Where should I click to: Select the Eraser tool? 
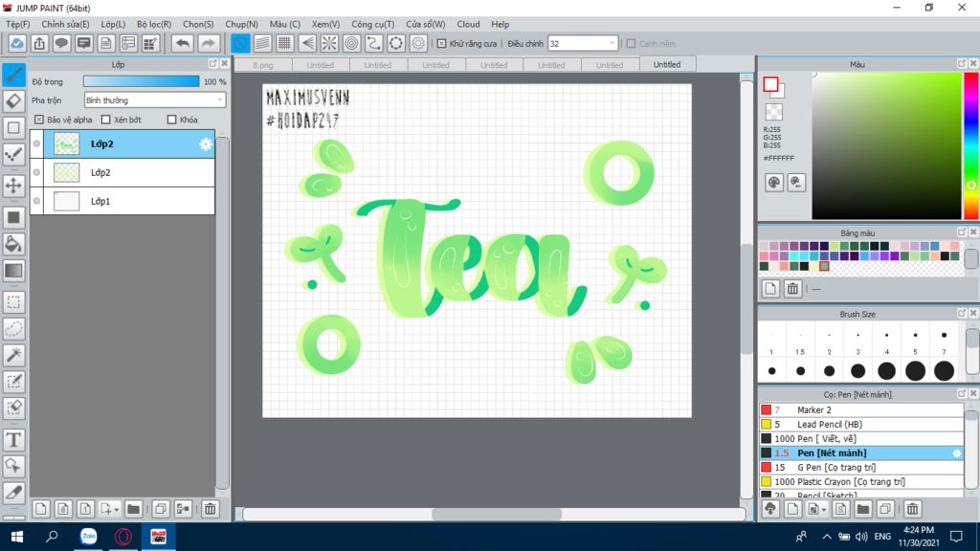(13, 101)
